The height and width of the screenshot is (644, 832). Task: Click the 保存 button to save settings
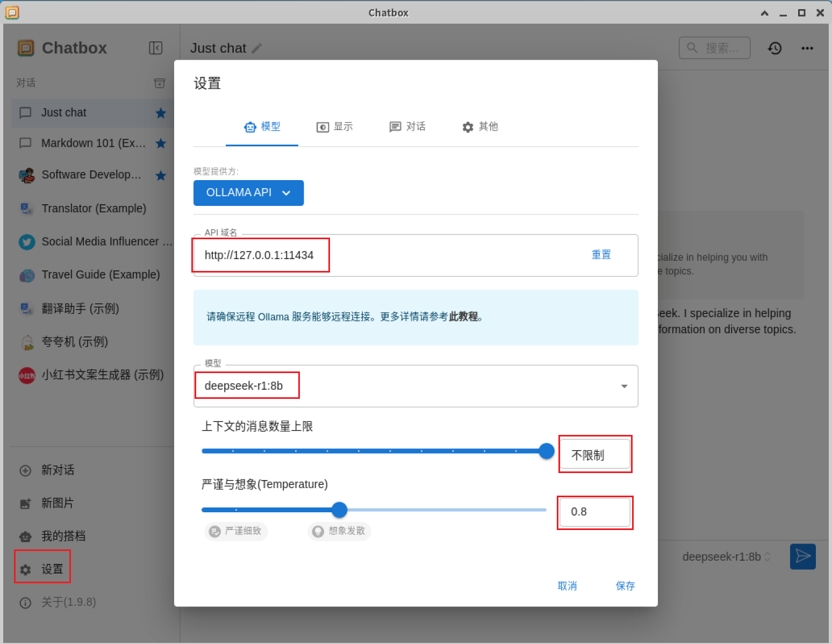(625, 586)
